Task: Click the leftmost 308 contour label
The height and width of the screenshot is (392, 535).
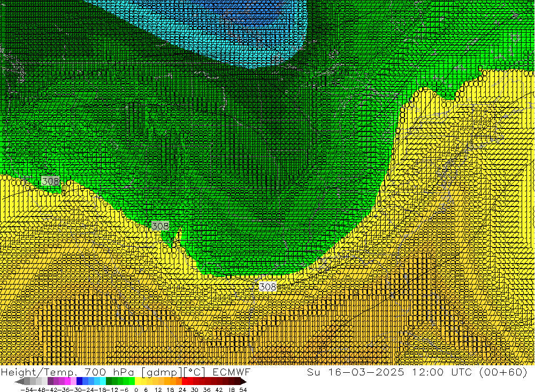Action: [x=50, y=181]
